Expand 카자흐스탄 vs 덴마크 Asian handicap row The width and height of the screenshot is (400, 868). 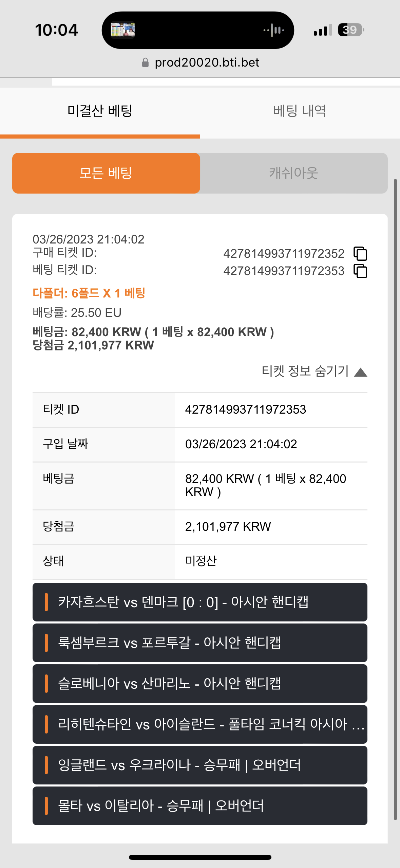(200, 602)
